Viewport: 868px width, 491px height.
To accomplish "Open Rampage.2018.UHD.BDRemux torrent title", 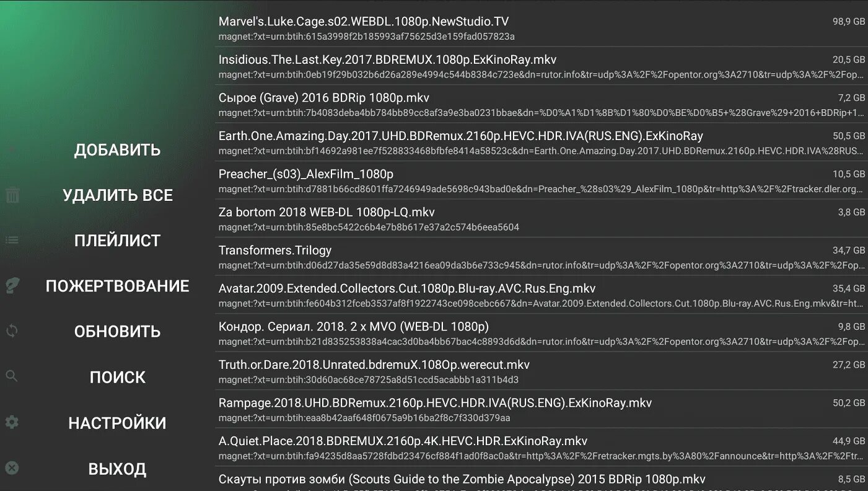I will click(435, 403).
